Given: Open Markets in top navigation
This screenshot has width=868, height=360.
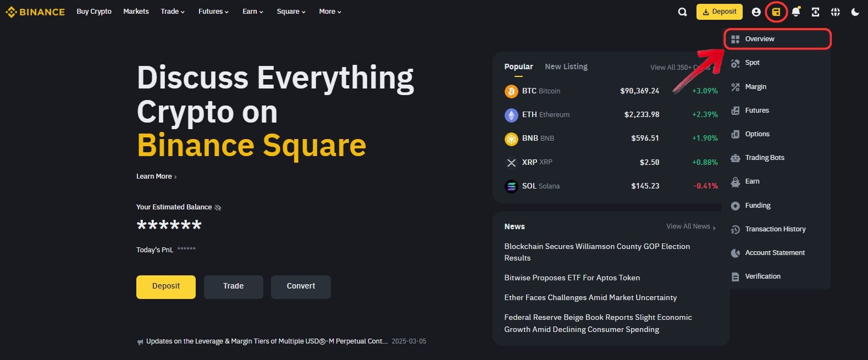Looking at the screenshot, I should click(x=136, y=12).
